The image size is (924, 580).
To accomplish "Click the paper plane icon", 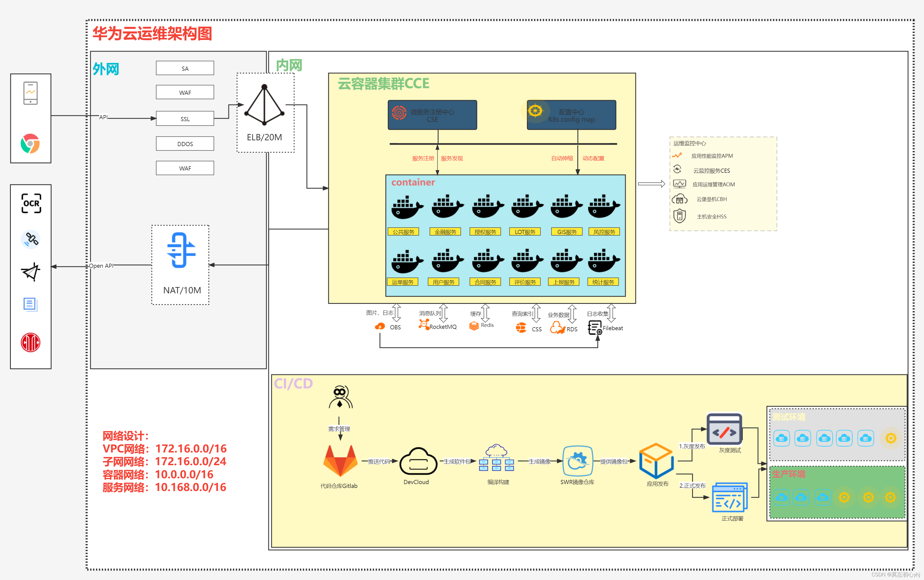I will [31, 272].
